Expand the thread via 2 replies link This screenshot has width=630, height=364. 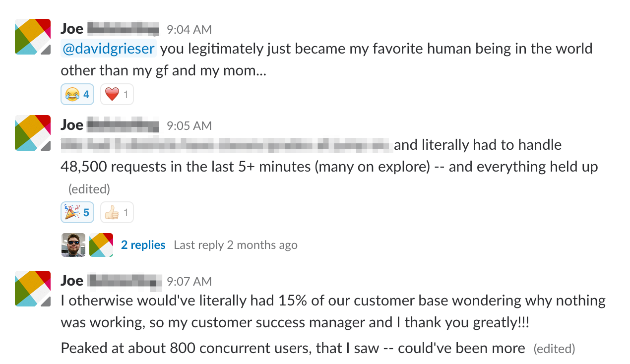pos(143,245)
